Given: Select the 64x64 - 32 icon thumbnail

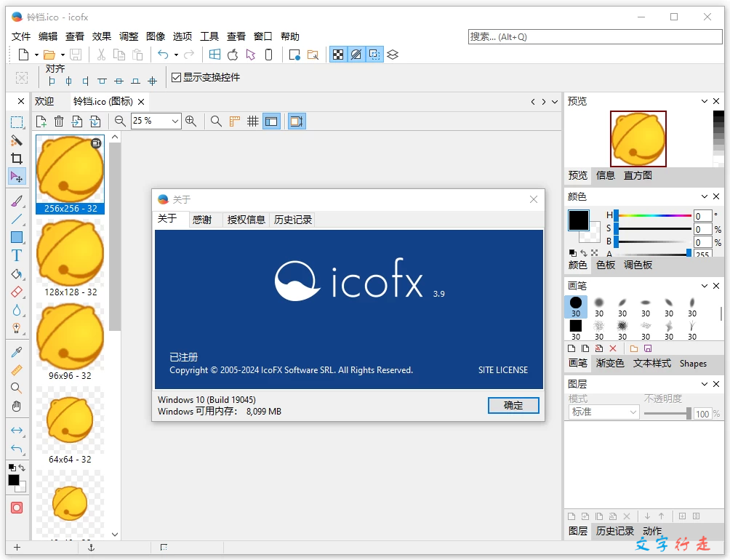Looking at the screenshot, I should (x=71, y=425).
